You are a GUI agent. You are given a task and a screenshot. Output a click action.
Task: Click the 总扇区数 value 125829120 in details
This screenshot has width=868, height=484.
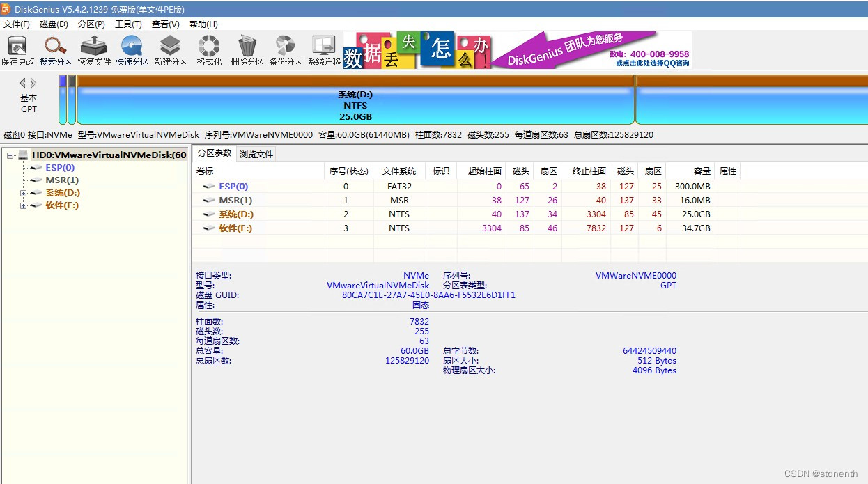tap(408, 361)
